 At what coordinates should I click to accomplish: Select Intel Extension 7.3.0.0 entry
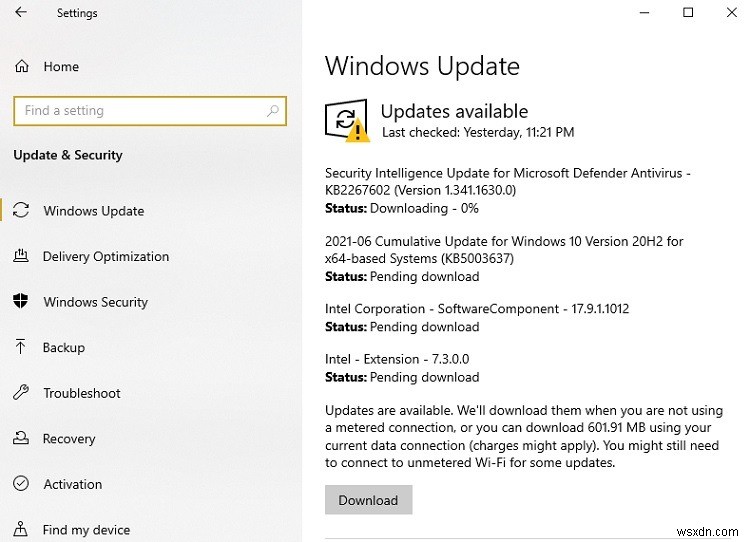point(397,359)
